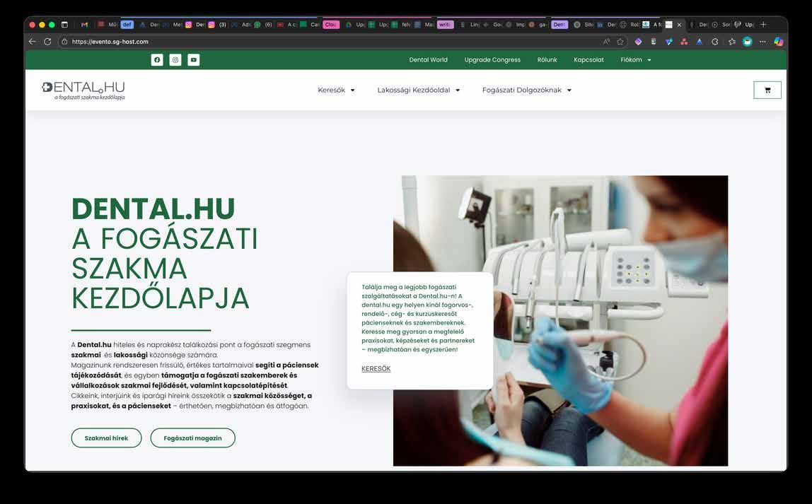Open the Upgrade Congress menu item
Viewport: 812px width, 504px height.
[492, 60]
